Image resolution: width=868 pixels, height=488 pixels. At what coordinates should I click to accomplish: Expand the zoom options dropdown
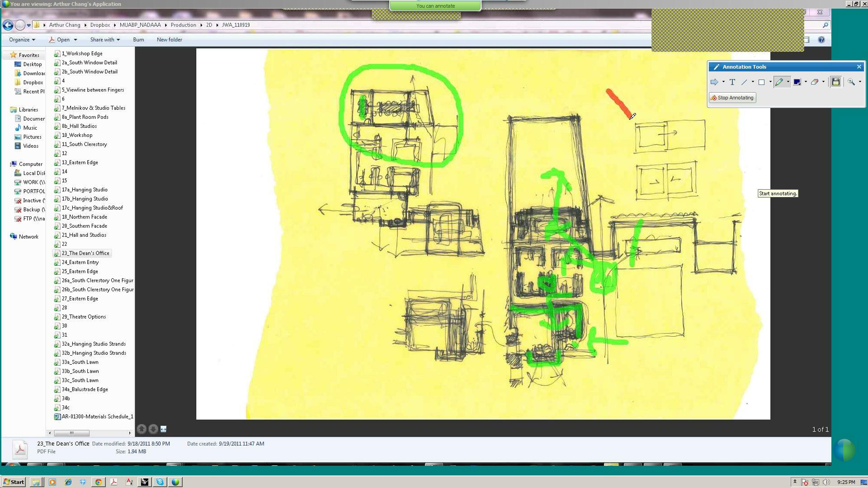(860, 82)
